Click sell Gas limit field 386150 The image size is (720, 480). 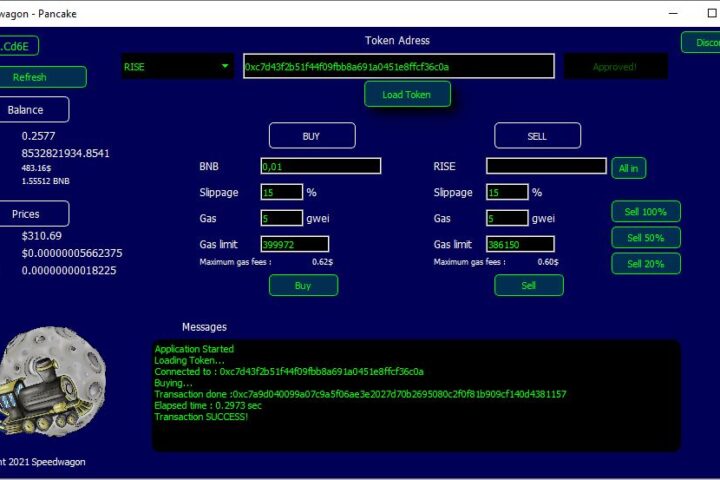(x=520, y=244)
